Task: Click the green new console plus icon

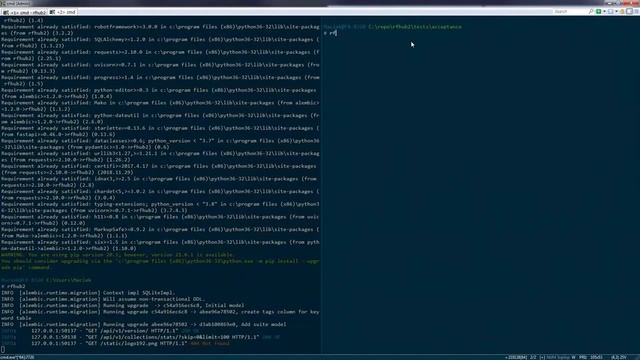Action: point(598,11)
